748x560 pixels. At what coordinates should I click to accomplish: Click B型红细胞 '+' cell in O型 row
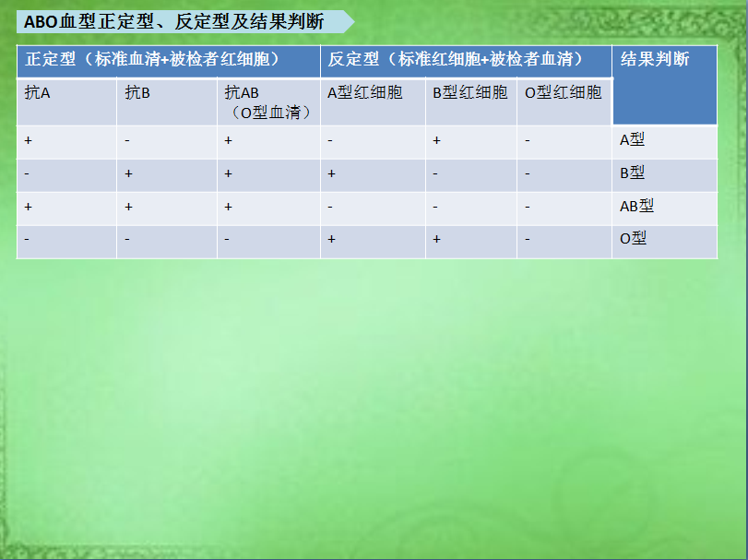(x=471, y=242)
